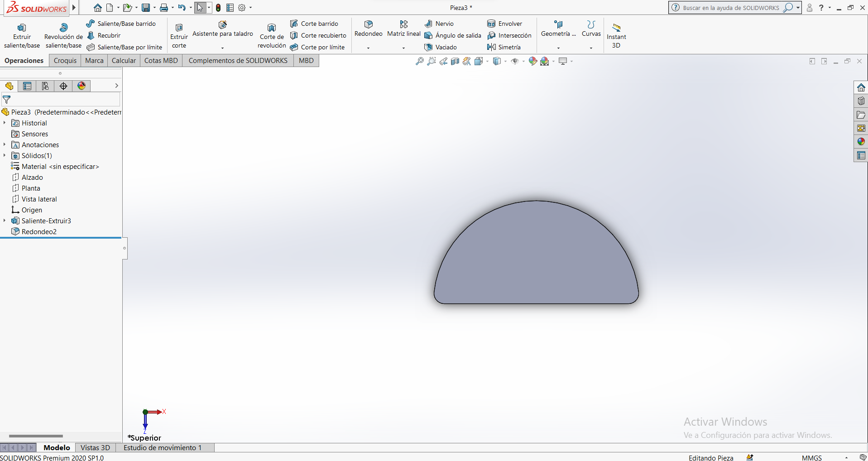Select the Corte de revolución tool
The image size is (868, 461).
272,35
